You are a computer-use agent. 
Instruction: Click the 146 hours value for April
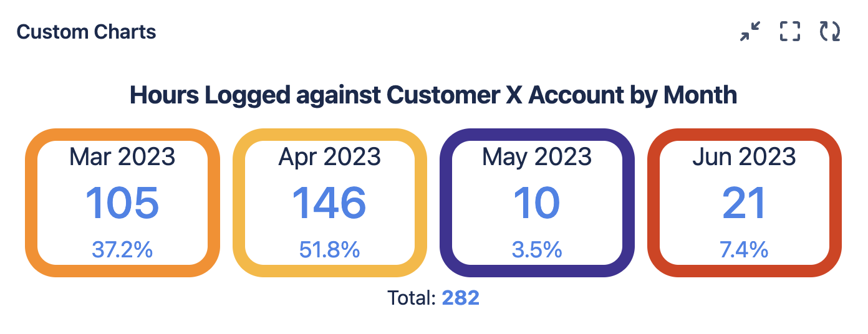tap(330, 203)
